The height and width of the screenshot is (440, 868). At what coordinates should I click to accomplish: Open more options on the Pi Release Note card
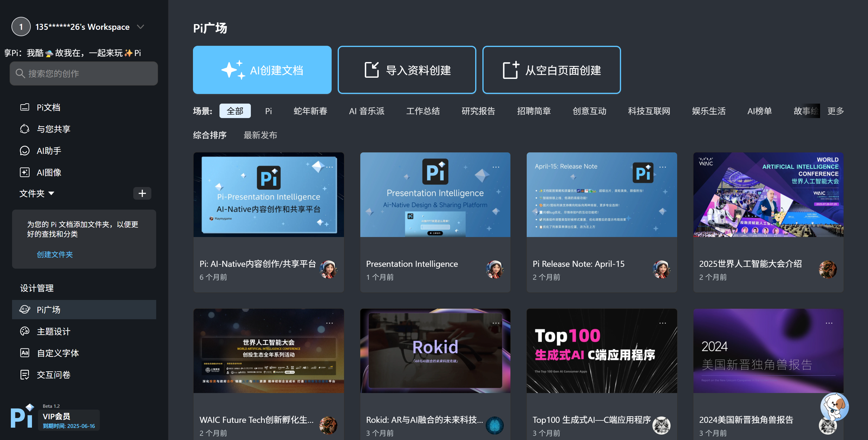[662, 167]
